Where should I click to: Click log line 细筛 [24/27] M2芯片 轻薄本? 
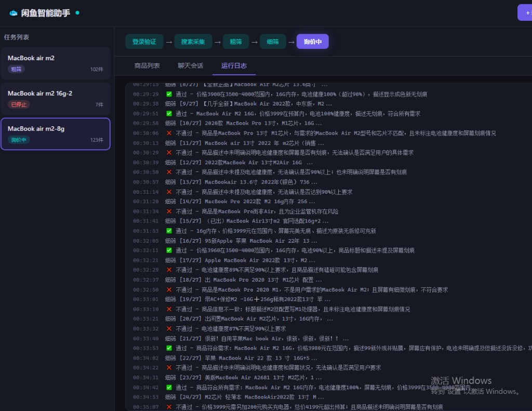pos(245,397)
